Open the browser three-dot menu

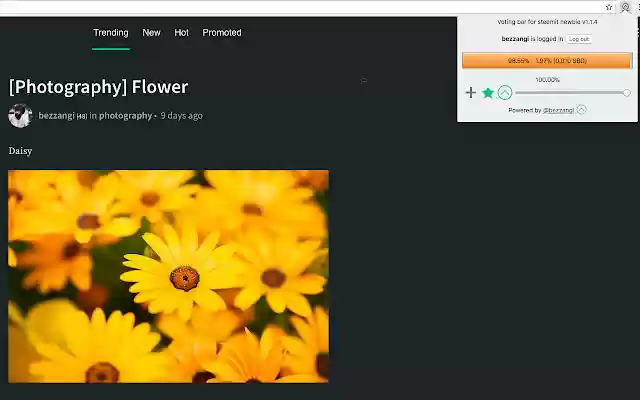[x=638, y=7]
